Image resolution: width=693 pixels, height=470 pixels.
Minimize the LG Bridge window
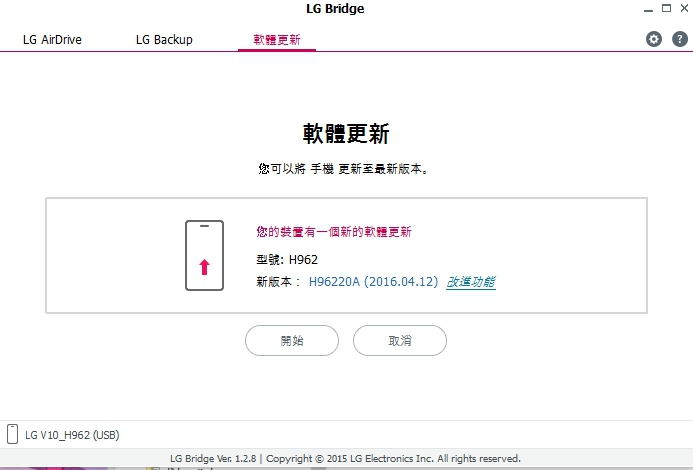click(648, 9)
